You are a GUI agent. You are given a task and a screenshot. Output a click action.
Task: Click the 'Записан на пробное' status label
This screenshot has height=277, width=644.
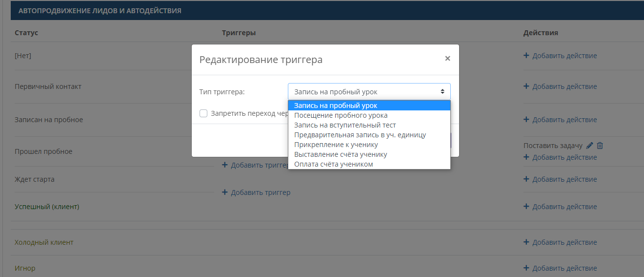[49, 120]
